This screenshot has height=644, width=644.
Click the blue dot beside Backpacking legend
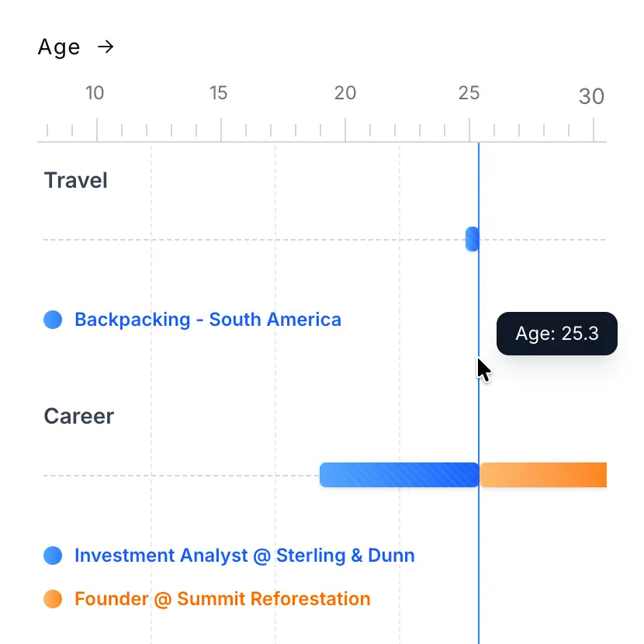[x=53, y=320]
